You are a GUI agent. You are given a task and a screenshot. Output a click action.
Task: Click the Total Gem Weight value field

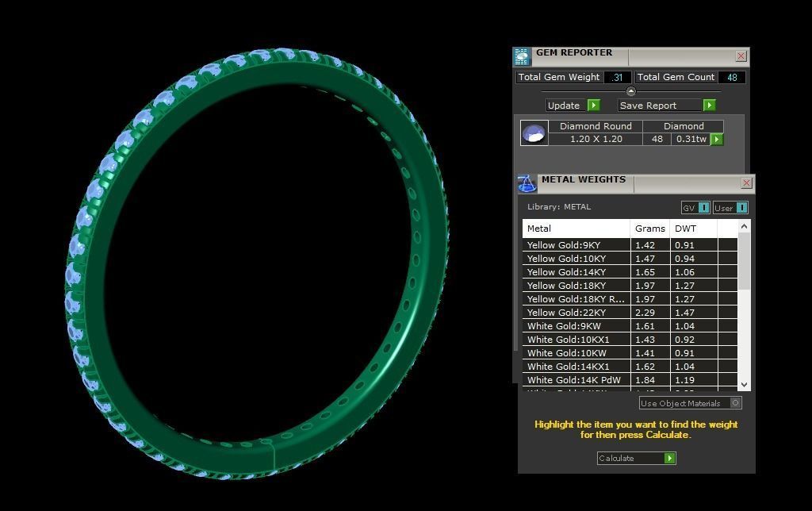tap(617, 77)
